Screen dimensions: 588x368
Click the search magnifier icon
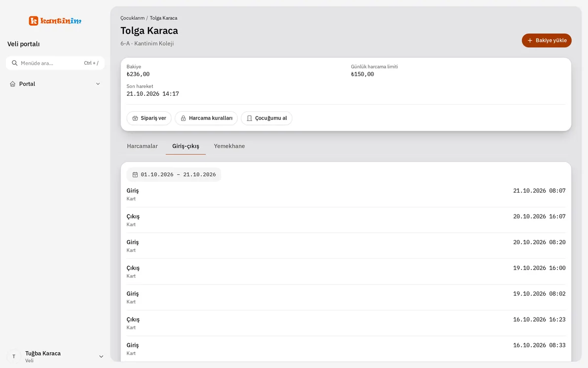[14, 63]
